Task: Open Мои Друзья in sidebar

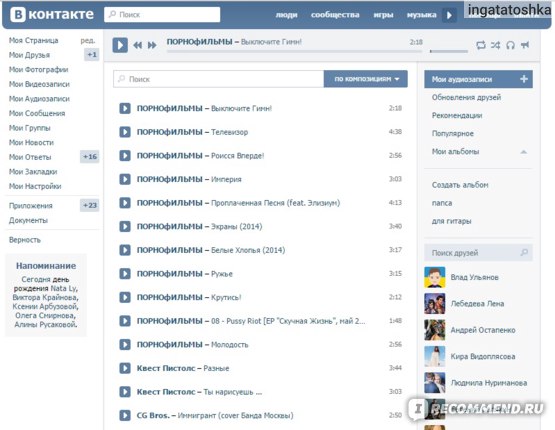Action: coord(29,55)
